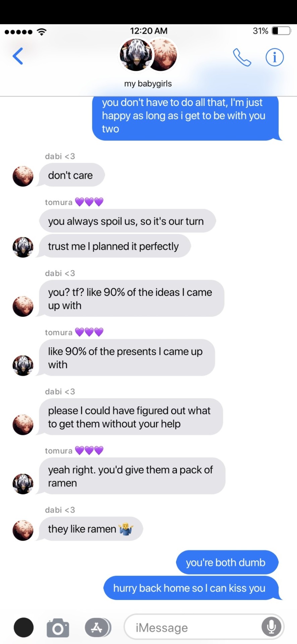Tap dabi's avatar next to "don't care"
Viewport: 297px width, 644px height.
23,176
